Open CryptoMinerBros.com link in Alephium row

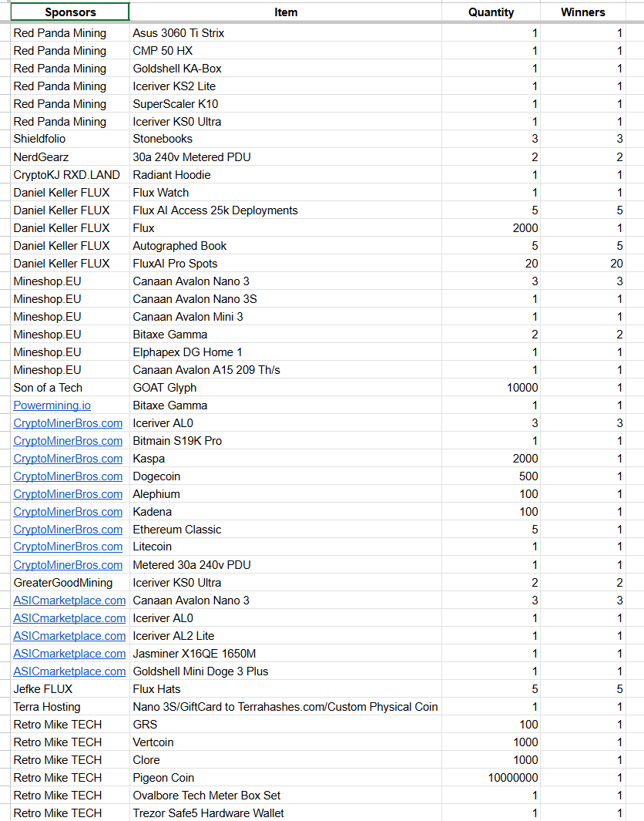[68, 494]
